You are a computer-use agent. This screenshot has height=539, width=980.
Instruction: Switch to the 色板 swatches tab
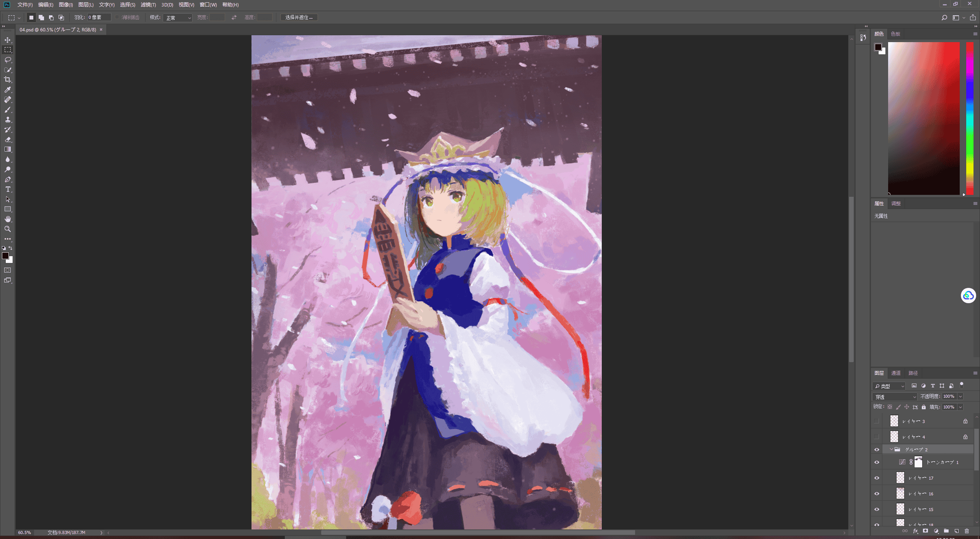[895, 34]
